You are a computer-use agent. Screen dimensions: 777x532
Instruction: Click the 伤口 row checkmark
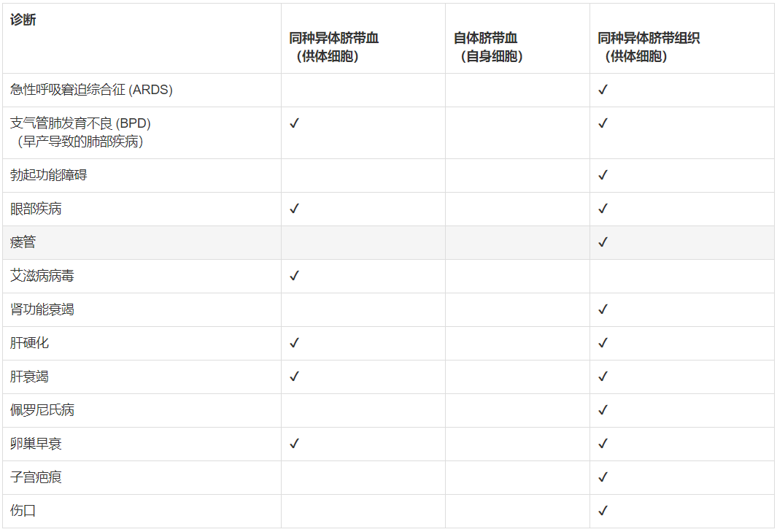tap(603, 511)
